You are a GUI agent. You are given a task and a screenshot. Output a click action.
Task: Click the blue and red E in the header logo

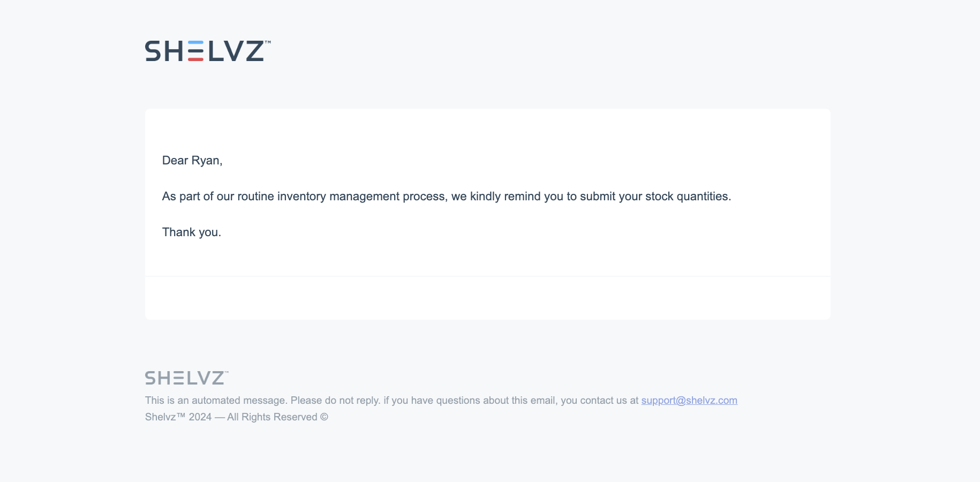pos(195,51)
